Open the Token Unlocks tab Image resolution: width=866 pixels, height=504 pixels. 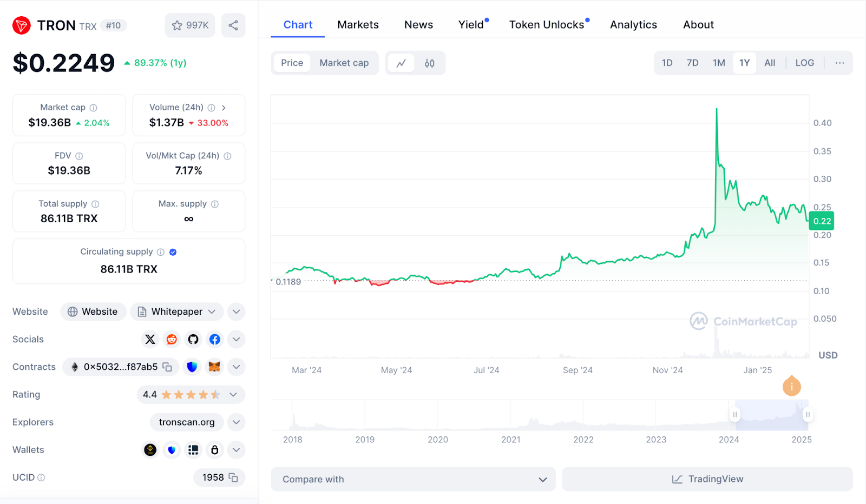pos(547,25)
